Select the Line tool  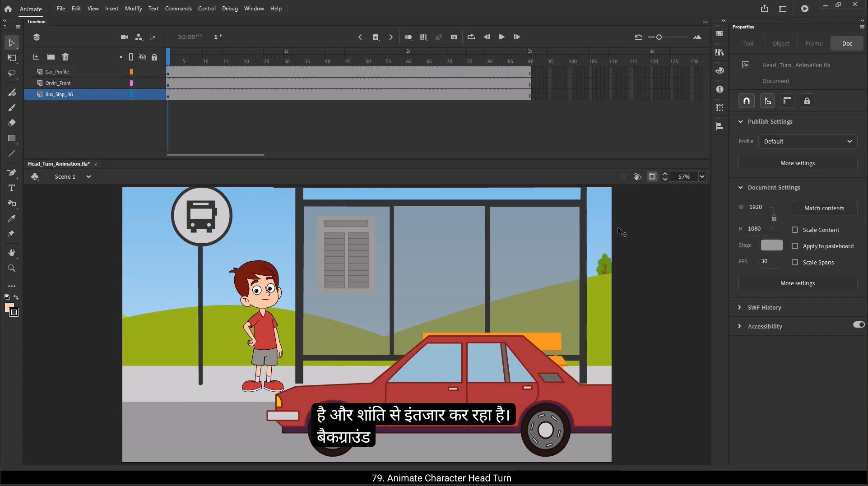pyautogui.click(x=12, y=154)
